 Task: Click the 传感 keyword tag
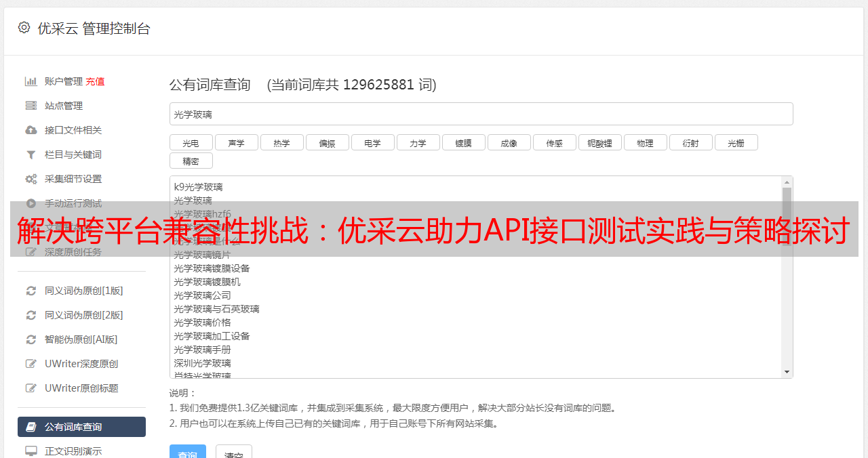tap(555, 142)
